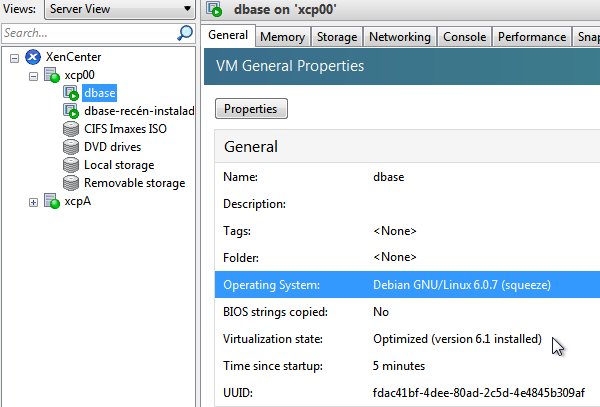Image resolution: width=600 pixels, height=407 pixels.
Task: Click the xcp00 server icon
Action: click(52, 75)
